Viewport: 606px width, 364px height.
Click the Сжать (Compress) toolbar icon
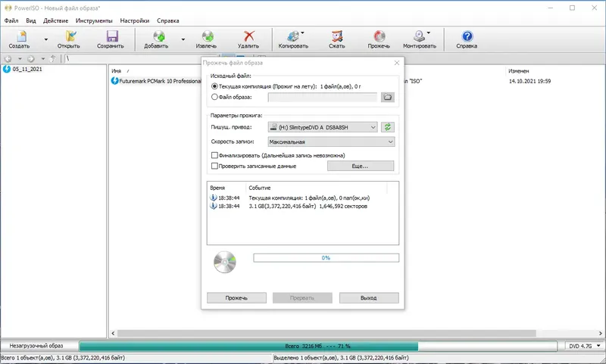337,39
